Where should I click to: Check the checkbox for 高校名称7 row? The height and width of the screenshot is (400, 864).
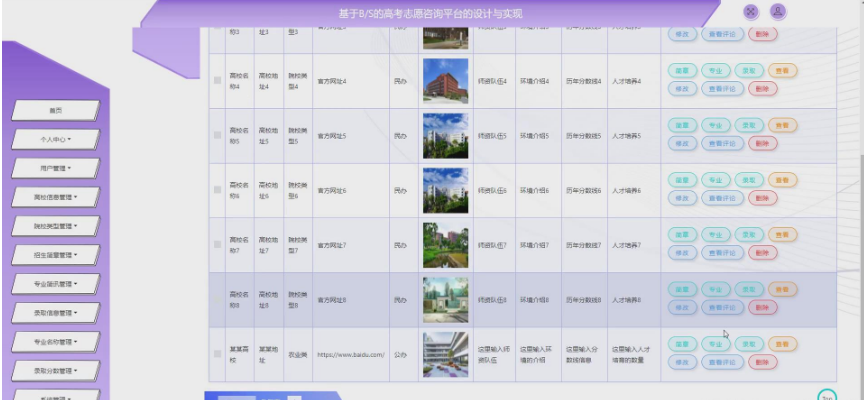click(x=218, y=244)
